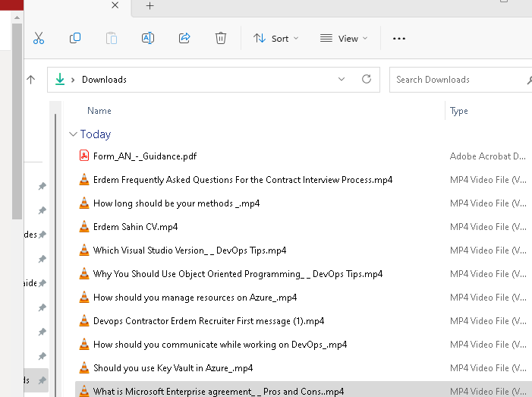This screenshot has width=532, height=397.
Task: Open the Sort dropdown menu
Action: coord(275,39)
